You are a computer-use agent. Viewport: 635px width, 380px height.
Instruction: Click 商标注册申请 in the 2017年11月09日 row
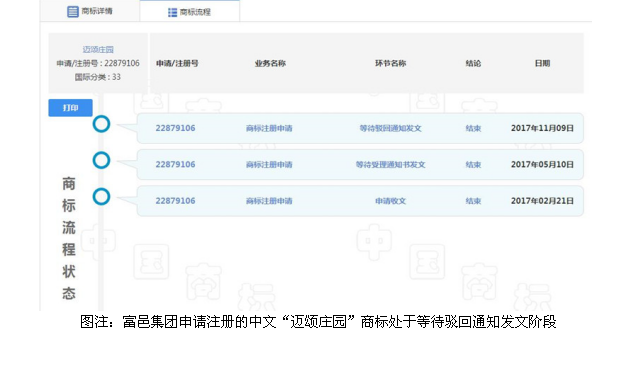pyautogui.click(x=269, y=128)
